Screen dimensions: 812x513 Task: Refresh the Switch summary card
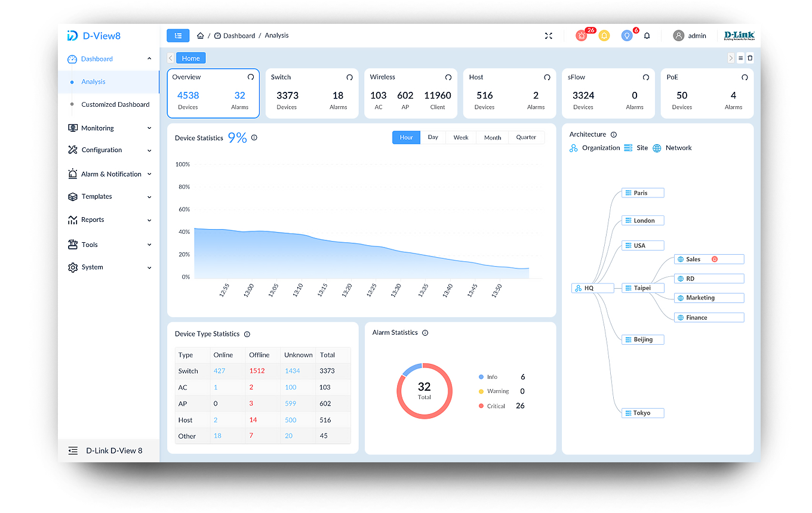pyautogui.click(x=349, y=78)
